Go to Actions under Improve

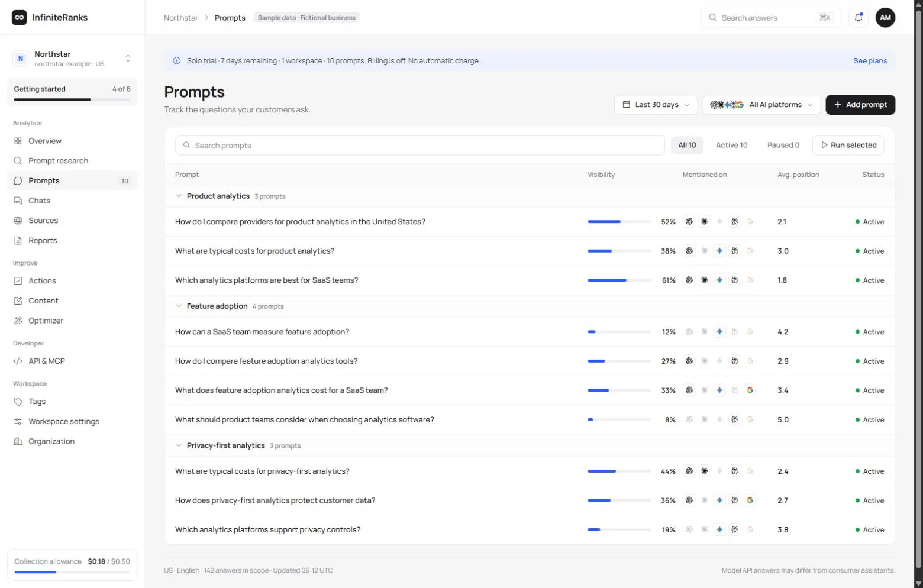tap(72, 281)
